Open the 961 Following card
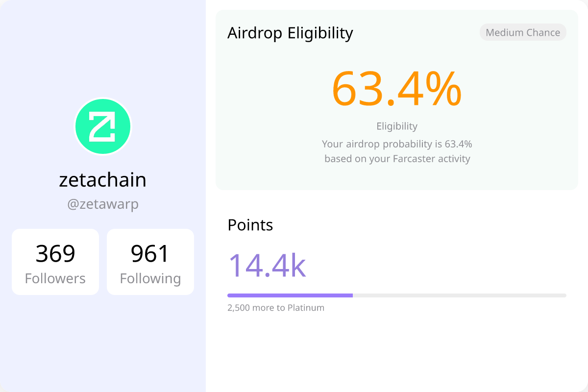 [150, 262]
